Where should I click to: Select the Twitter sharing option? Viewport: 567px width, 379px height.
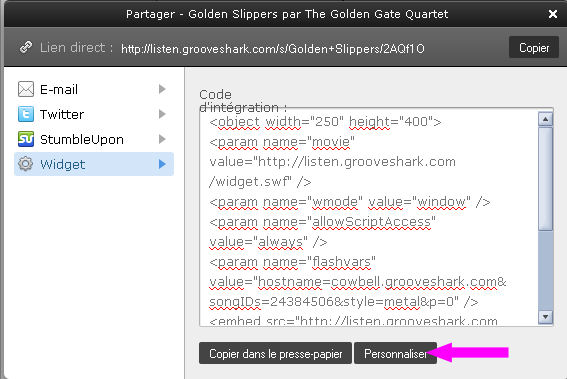[94, 114]
